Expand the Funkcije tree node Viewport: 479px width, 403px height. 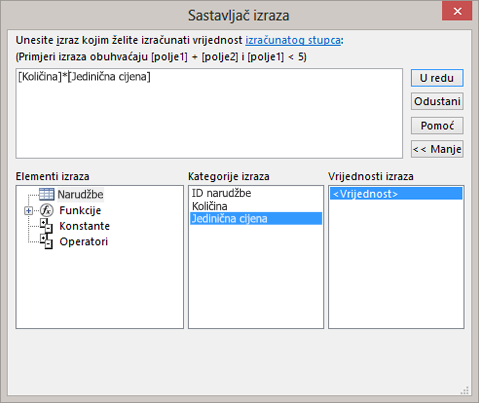click(x=28, y=211)
